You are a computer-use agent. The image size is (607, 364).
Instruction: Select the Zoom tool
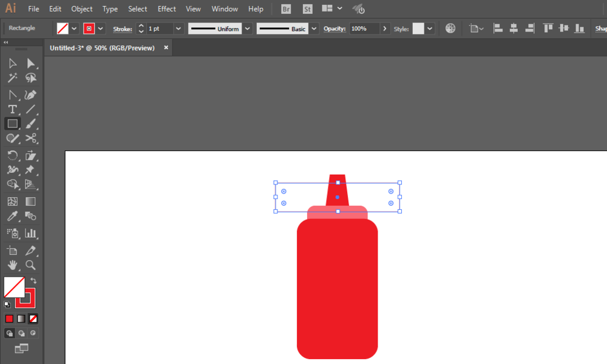[31, 265]
